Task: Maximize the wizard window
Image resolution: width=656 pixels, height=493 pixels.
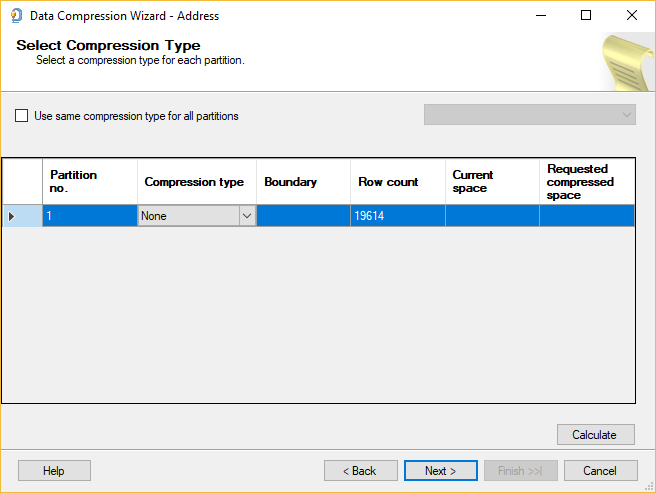Action: (586, 16)
